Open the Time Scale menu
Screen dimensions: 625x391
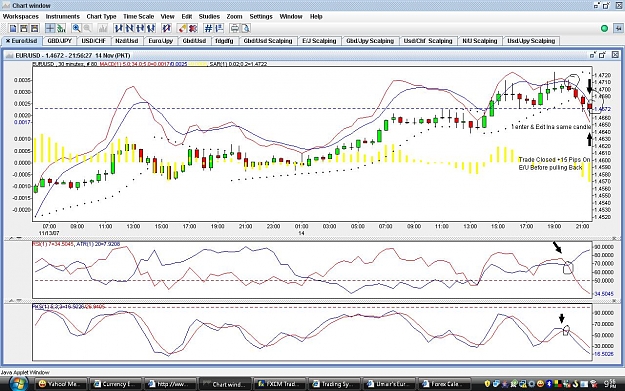point(138,16)
